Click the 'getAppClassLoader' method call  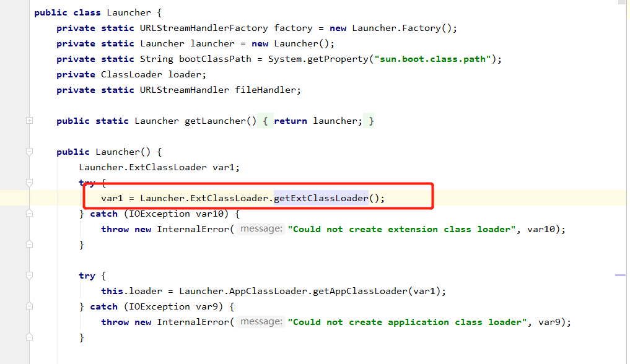(x=360, y=292)
